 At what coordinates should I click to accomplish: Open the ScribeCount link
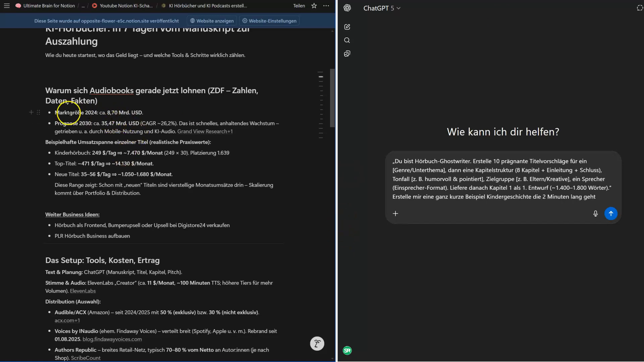tap(86, 358)
